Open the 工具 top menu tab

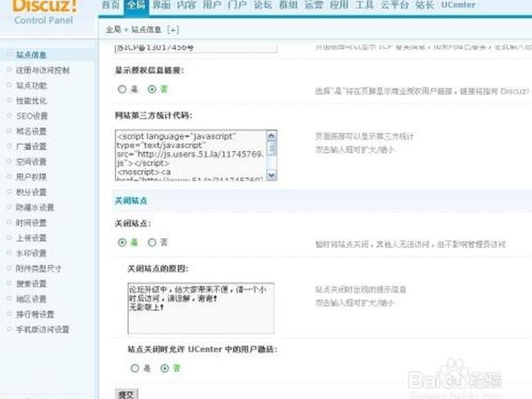[364, 5]
